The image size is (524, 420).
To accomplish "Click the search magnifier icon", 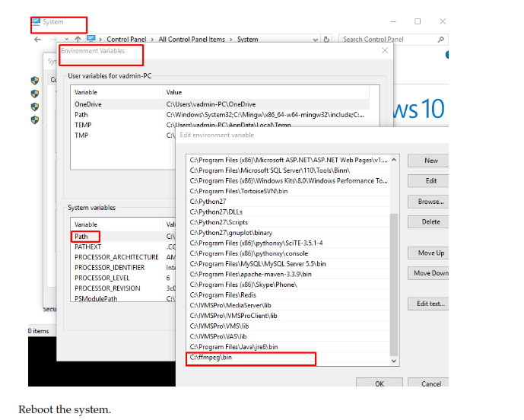I will (441, 40).
